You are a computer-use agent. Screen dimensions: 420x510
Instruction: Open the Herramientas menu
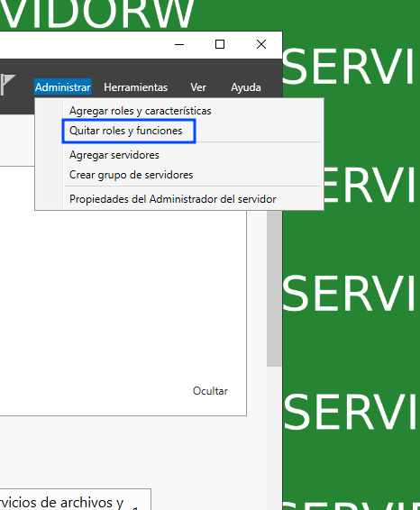[x=136, y=87]
